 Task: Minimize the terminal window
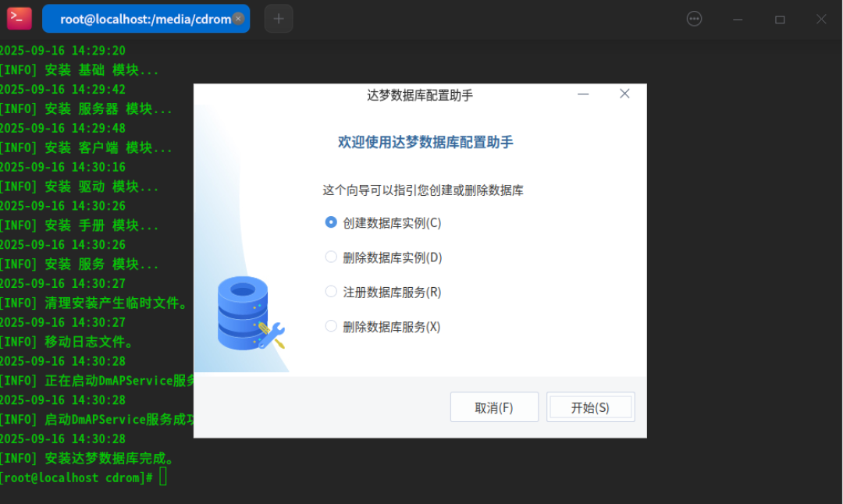point(738,20)
